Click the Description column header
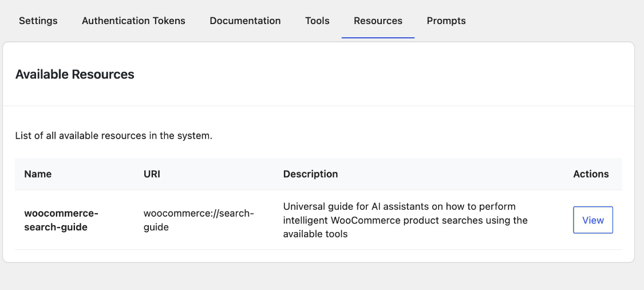The image size is (644, 290). [x=310, y=174]
